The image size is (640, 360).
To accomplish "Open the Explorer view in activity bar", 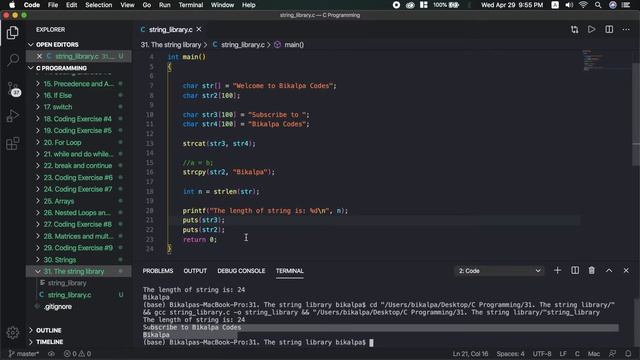I will pos(13,33).
